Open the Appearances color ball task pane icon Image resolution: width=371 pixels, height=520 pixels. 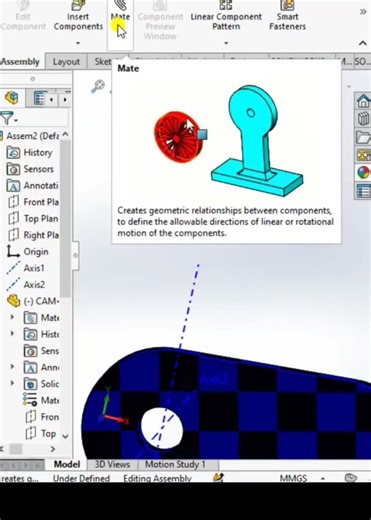coord(363,173)
